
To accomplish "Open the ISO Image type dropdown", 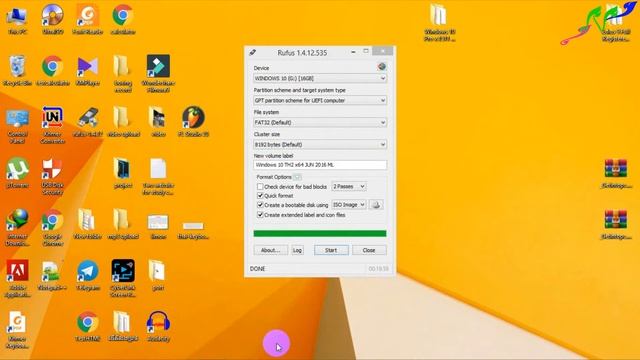I will [x=349, y=205].
